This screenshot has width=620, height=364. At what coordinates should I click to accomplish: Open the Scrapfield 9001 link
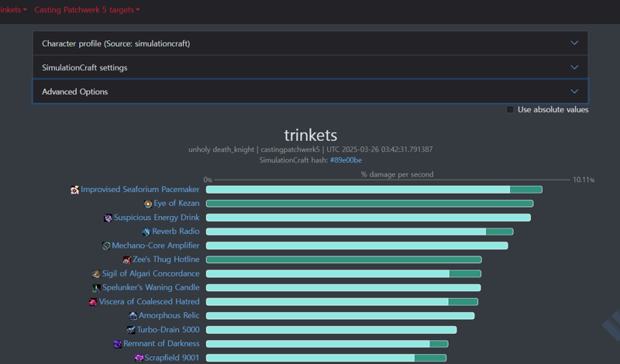tap(172, 358)
